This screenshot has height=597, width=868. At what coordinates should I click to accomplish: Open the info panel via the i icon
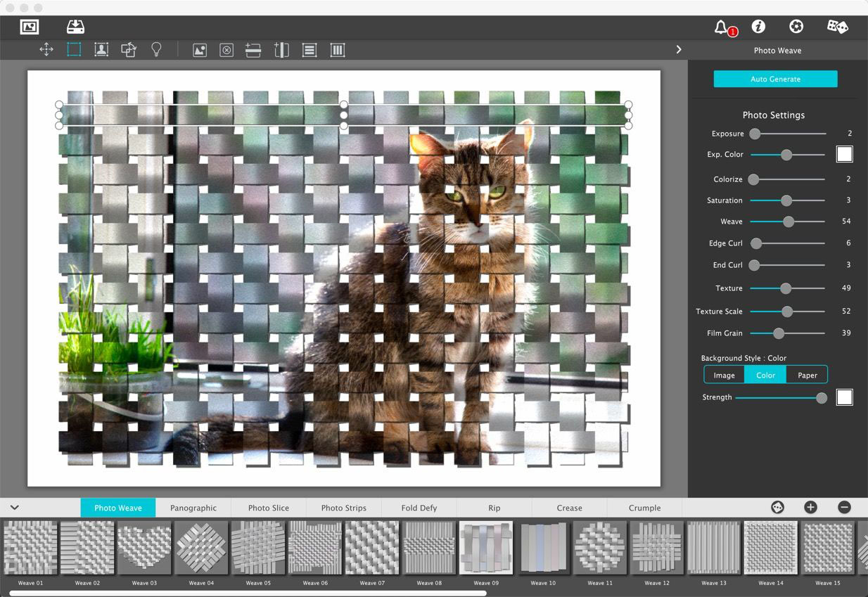click(x=758, y=27)
